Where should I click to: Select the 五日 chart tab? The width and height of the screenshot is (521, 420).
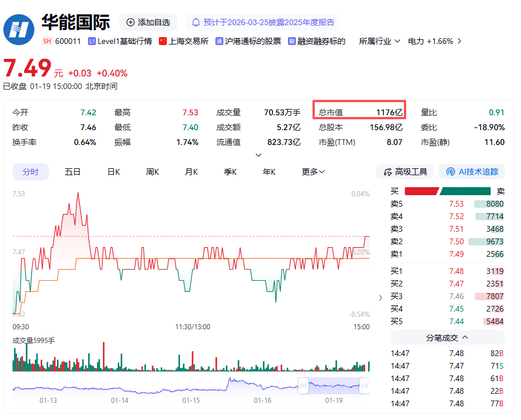point(73,172)
